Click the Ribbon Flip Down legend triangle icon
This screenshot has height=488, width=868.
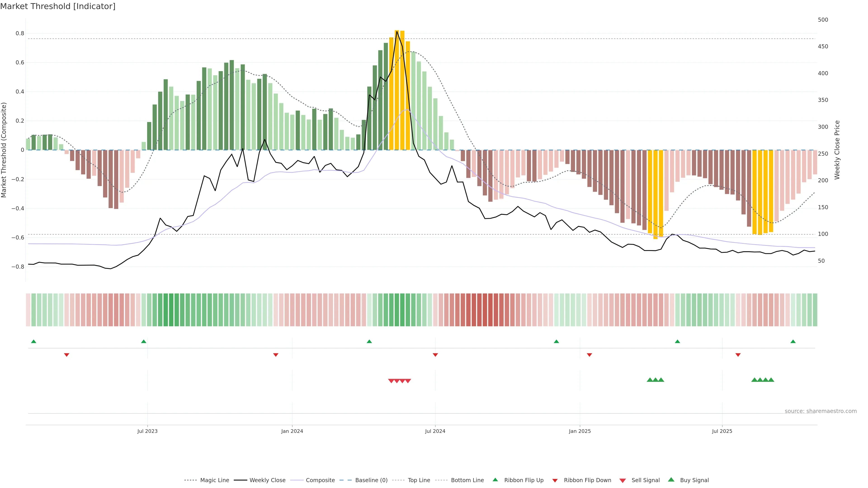[555, 481]
